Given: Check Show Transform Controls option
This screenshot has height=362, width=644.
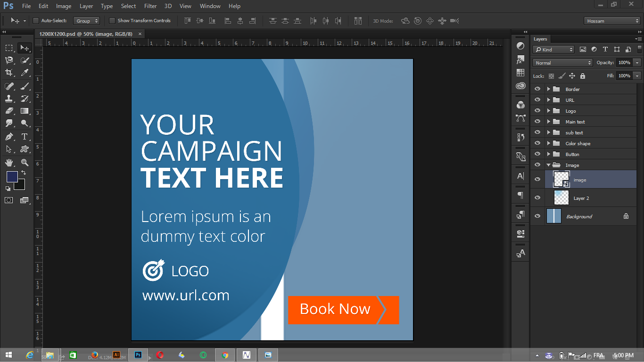Looking at the screenshot, I should pyautogui.click(x=112, y=21).
